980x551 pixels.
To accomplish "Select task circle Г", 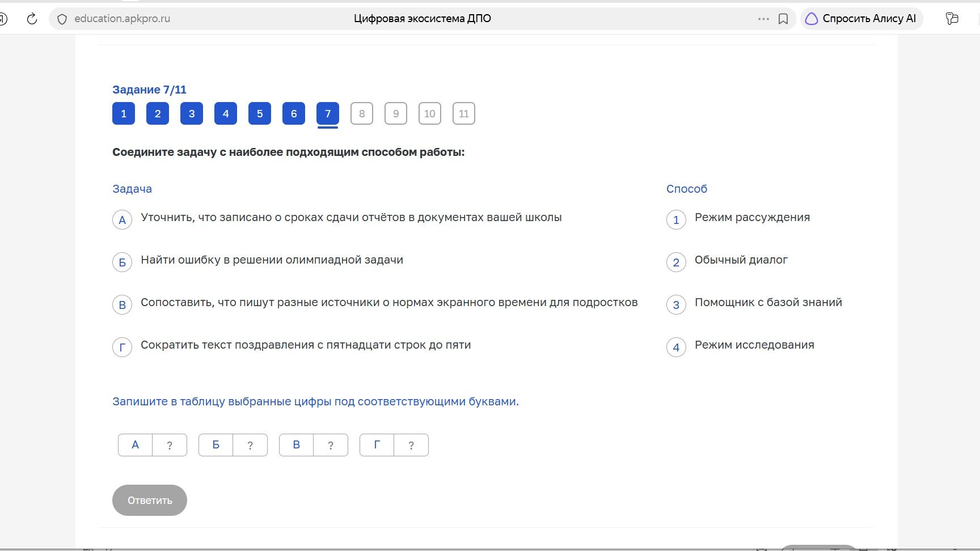I will pyautogui.click(x=122, y=347).
